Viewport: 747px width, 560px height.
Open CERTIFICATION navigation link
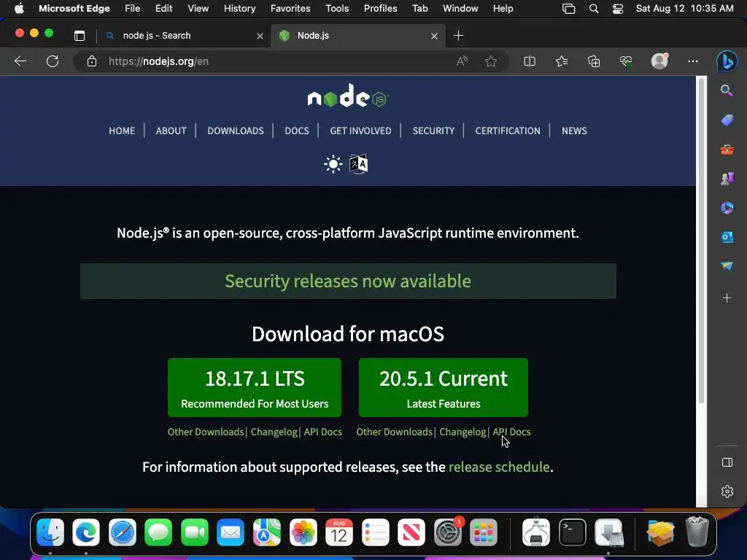508,131
